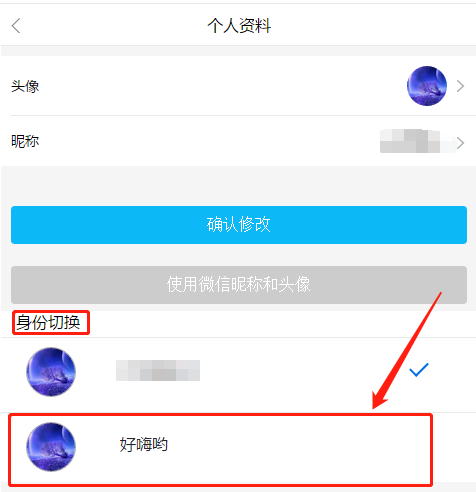The image size is (476, 492).
Task: Click the 好嗨哟 name text
Action: pos(144,444)
